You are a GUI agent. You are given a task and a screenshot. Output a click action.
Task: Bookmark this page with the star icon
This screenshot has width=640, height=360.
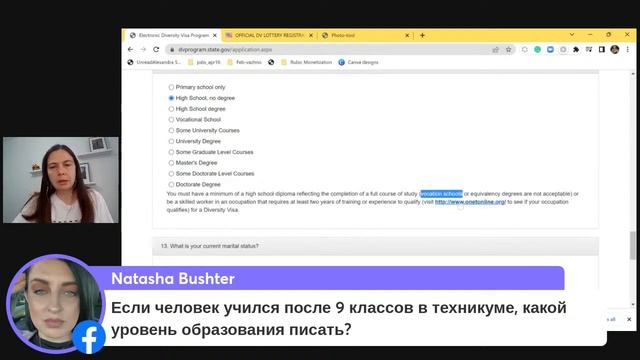pos(509,50)
